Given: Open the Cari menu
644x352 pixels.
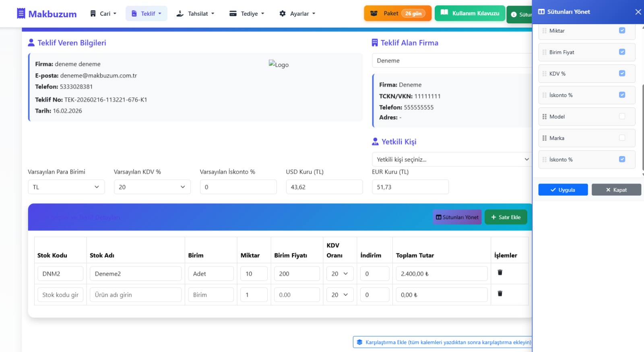Looking at the screenshot, I should (103, 14).
